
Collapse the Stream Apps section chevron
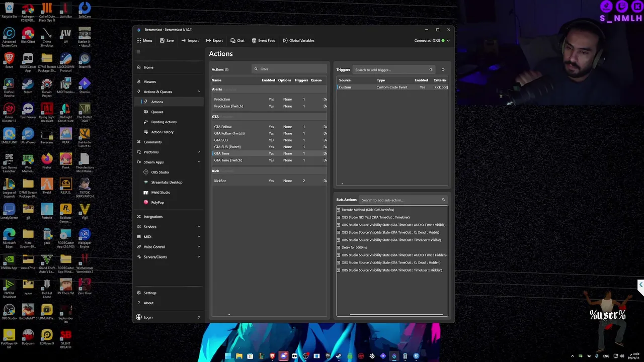198,162
